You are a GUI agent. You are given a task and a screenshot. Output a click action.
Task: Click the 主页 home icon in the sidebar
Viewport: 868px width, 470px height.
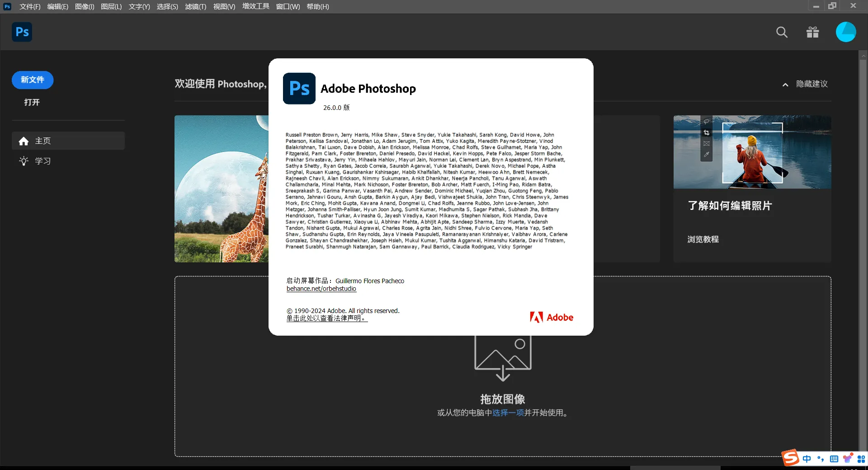pyautogui.click(x=24, y=141)
